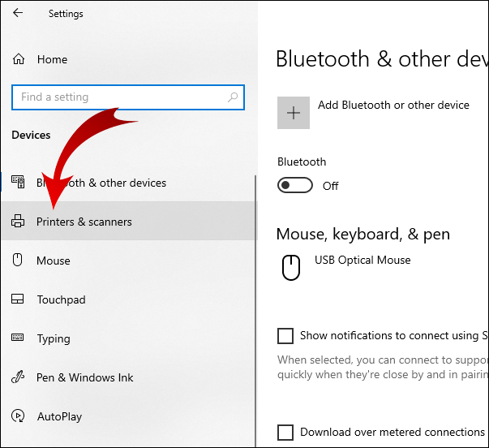Click the plus Add Bluetooth device button
The height and width of the screenshot is (448, 489).
coord(294,113)
